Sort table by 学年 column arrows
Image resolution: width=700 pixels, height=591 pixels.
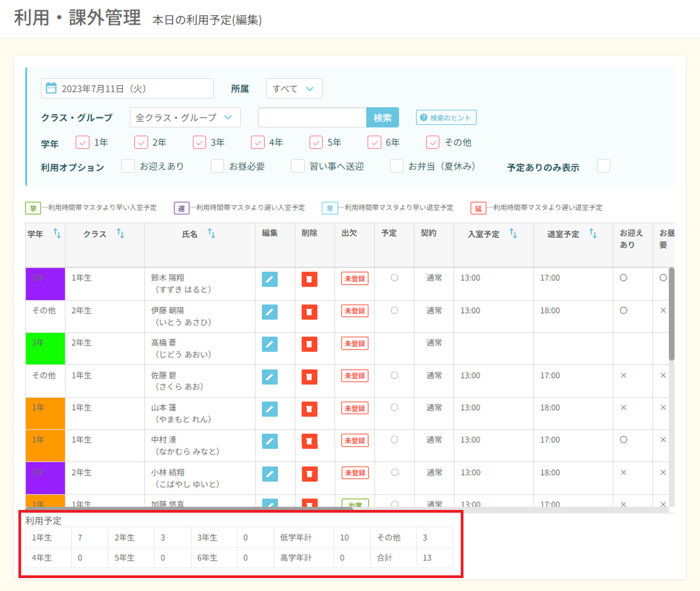pyautogui.click(x=57, y=233)
